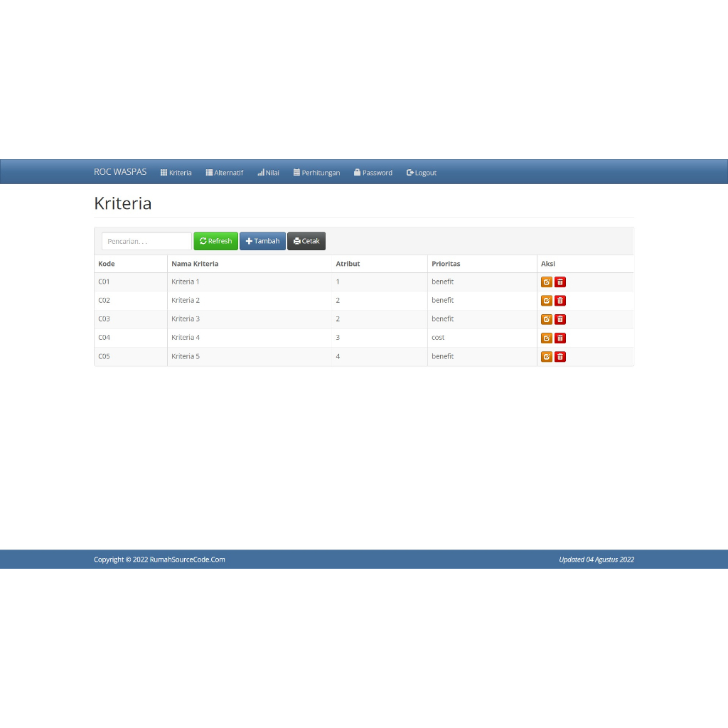Click the ROC WASPAS brand link
This screenshot has width=728, height=728.
(x=120, y=172)
